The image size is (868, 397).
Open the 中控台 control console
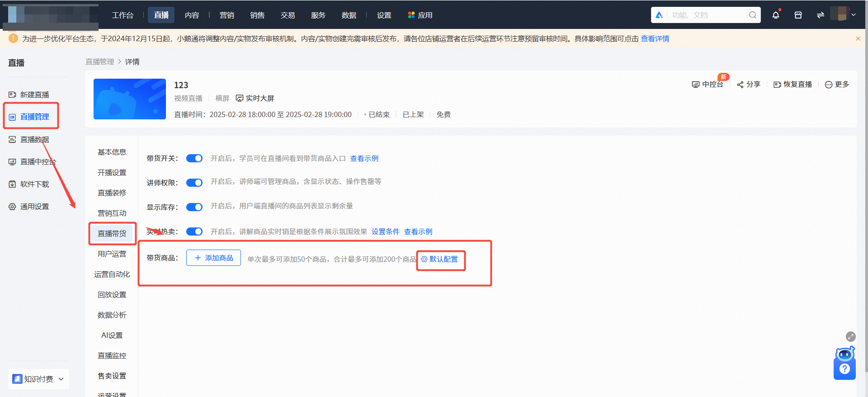[x=708, y=84]
